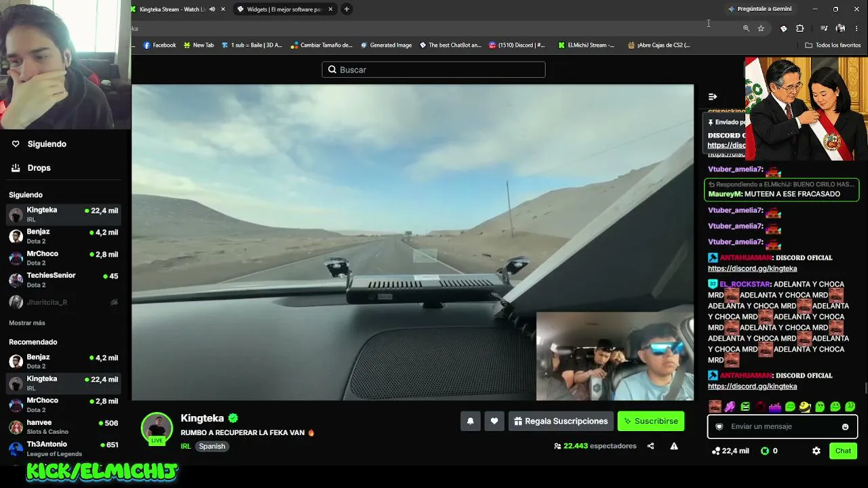Close the Kingteka Stream browser tab
The height and width of the screenshot is (488, 868).
click(223, 9)
